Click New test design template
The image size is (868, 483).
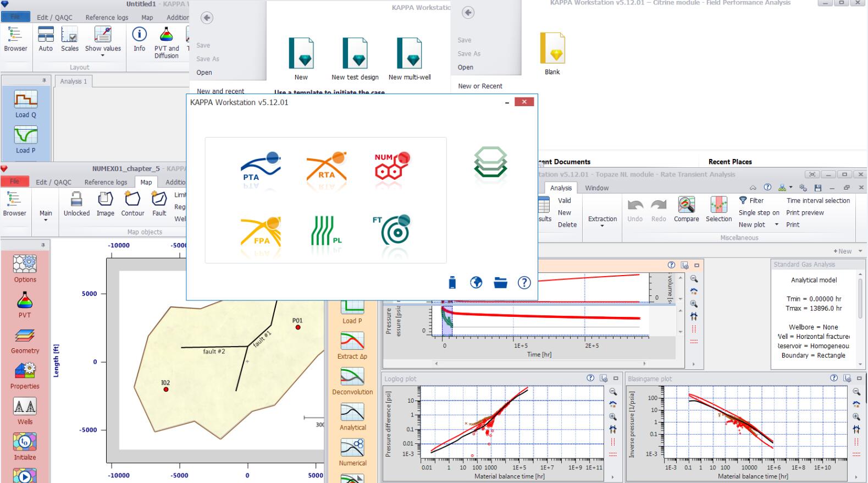[x=355, y=59]
